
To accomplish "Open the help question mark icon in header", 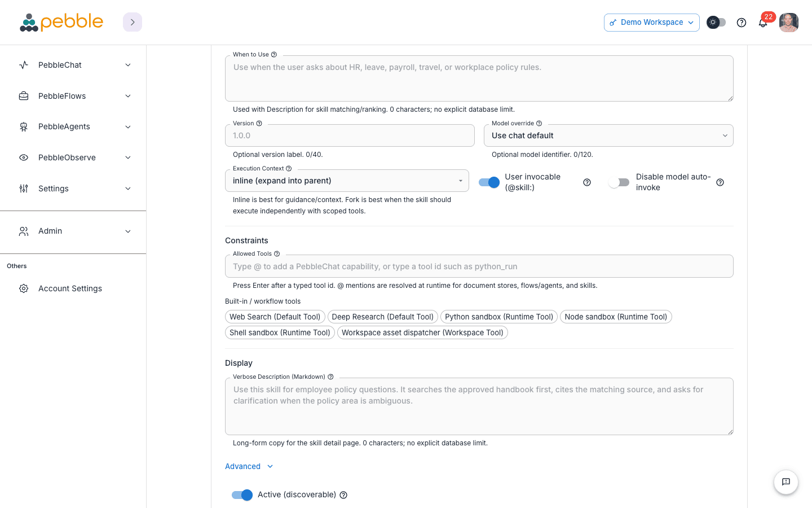I will (x=742, y=23).
